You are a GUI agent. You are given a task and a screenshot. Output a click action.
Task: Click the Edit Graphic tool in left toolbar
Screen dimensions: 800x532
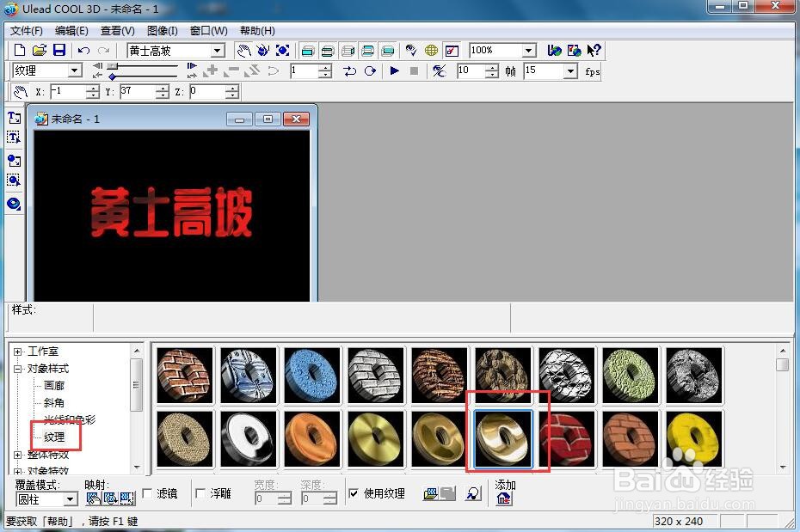pyautogui.click(x=14, y=180)
